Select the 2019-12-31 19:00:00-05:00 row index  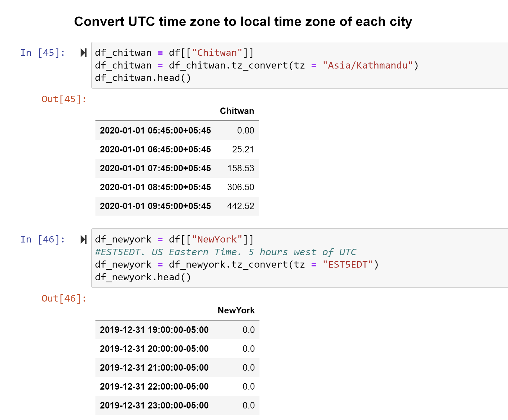(154, 330)
